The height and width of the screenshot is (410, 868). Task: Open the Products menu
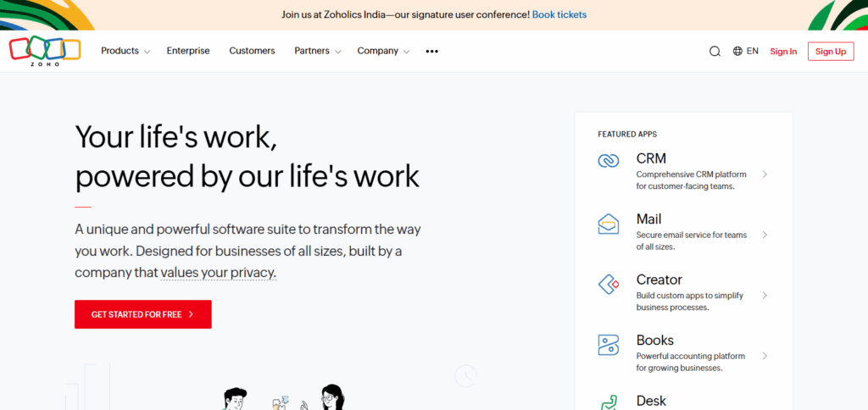120,51
